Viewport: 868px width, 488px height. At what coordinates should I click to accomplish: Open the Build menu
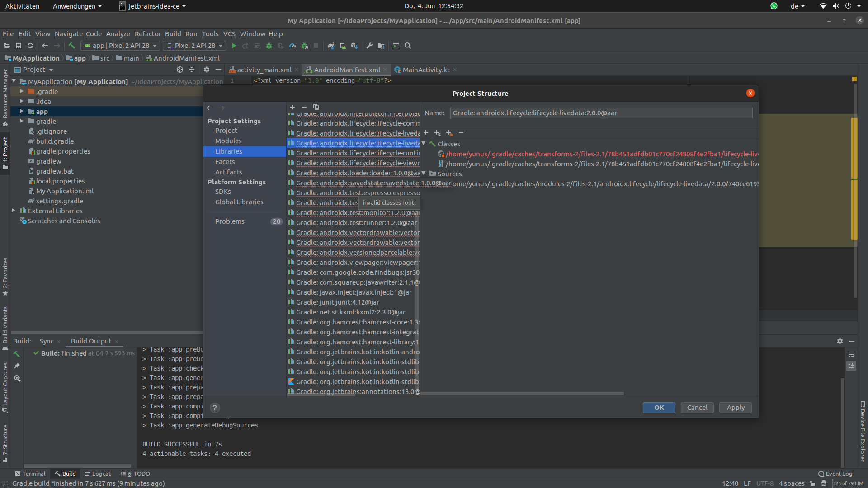click(x=173, y=34)
